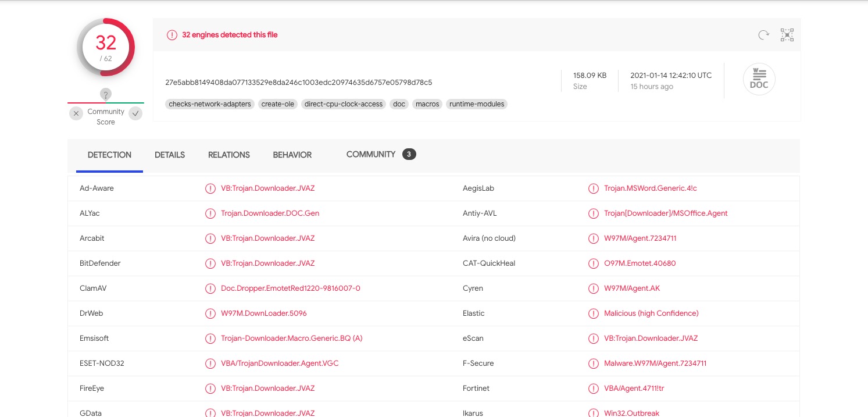Click the Trojan.MSWord.Generic.4!c result
The image size is (868, 417).
651,188
